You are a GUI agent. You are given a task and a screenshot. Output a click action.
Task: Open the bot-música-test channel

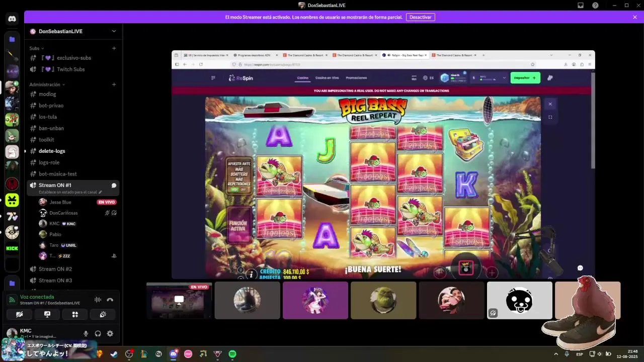click(x=73, y=174)
